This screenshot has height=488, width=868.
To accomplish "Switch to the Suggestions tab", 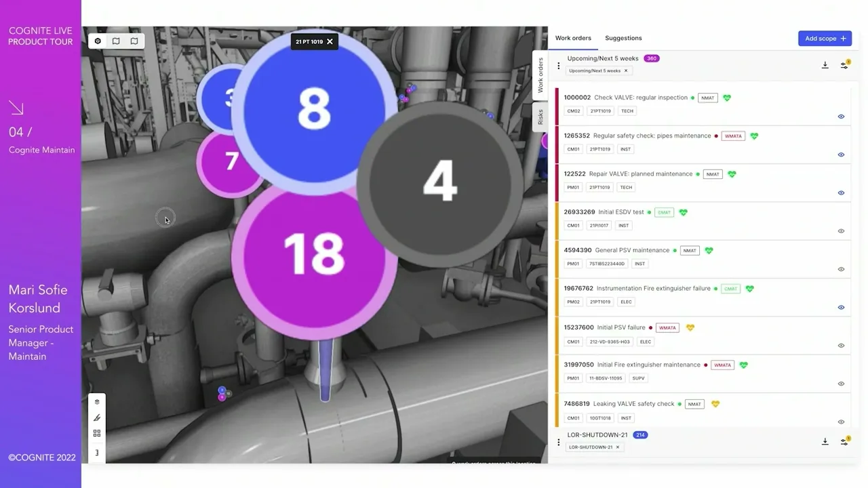I will [623, 38].
